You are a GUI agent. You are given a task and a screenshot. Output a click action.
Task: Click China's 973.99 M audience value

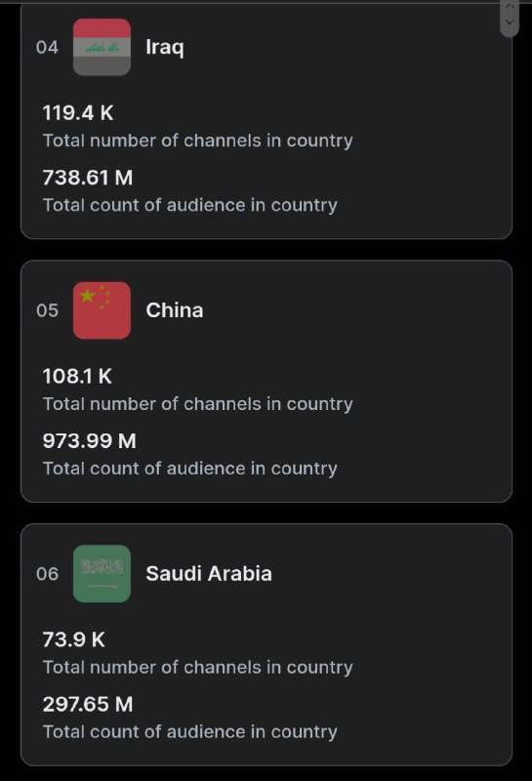(89, 441)
